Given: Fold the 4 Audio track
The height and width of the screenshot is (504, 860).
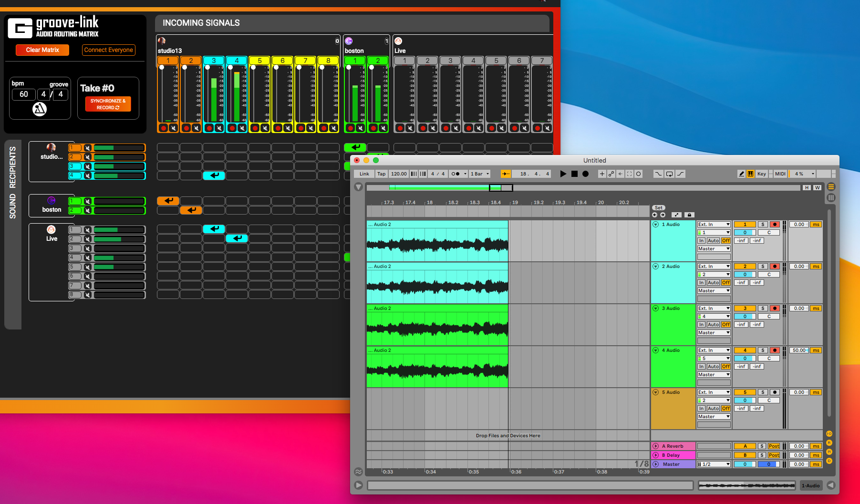Looking at the screenshot, I should pos(656,350).
